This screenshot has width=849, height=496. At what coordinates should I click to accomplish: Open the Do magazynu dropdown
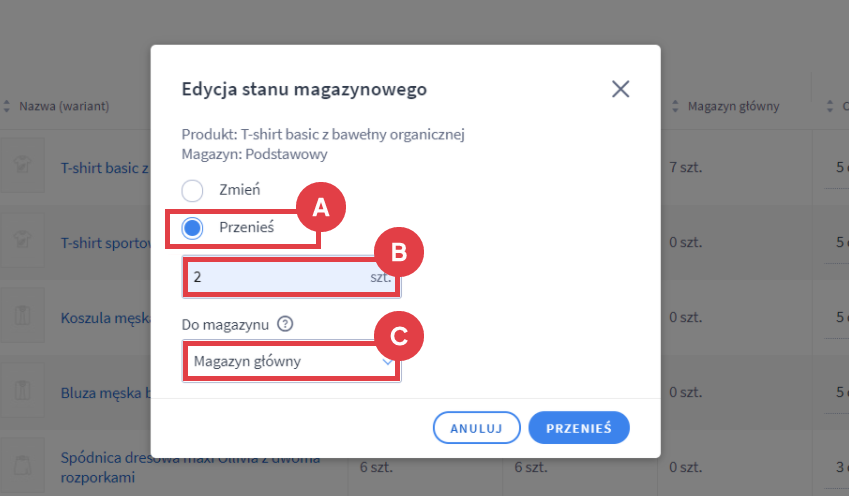point(291,362)
